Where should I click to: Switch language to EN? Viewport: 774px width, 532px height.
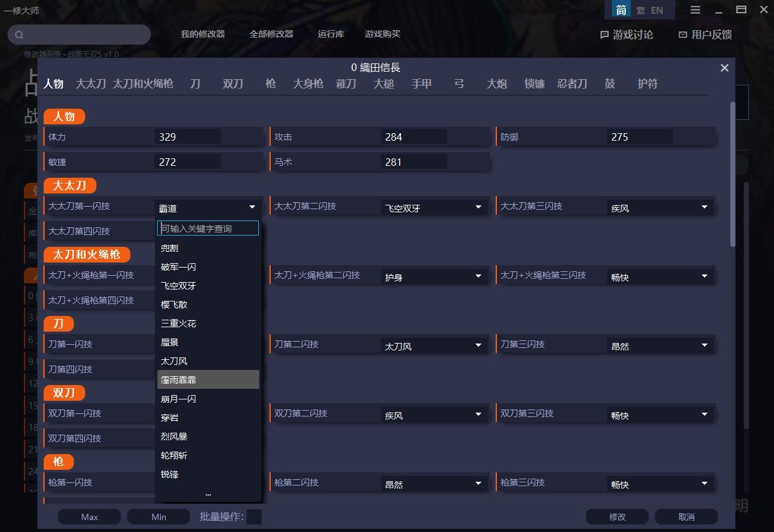pyautogui.click(x=657, y=10)
